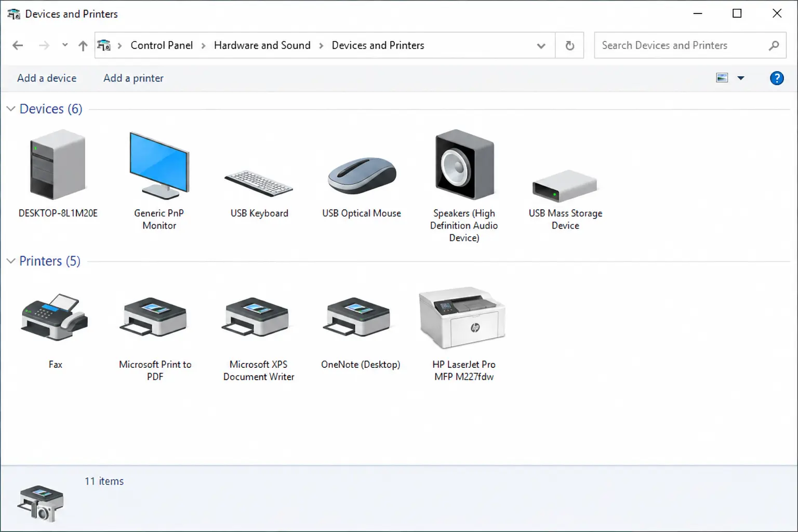Select the Fax printer icon

(x=55, y=317)
